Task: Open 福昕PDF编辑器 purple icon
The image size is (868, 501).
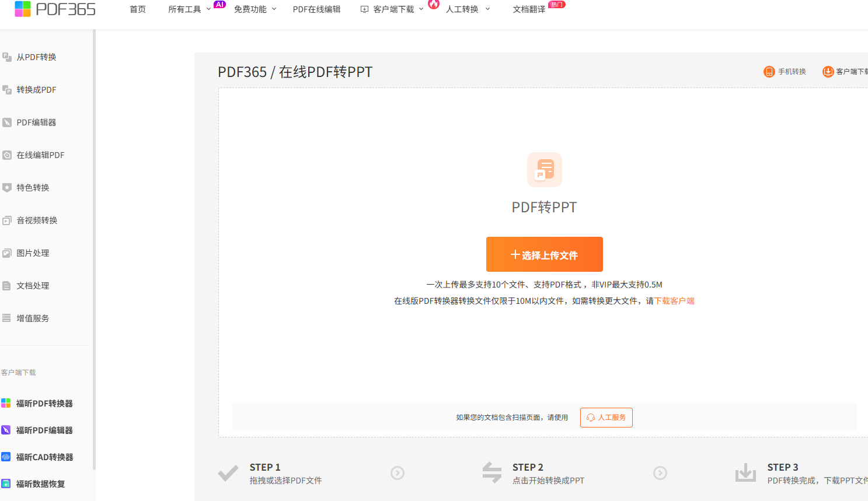Action: point(6,430)
